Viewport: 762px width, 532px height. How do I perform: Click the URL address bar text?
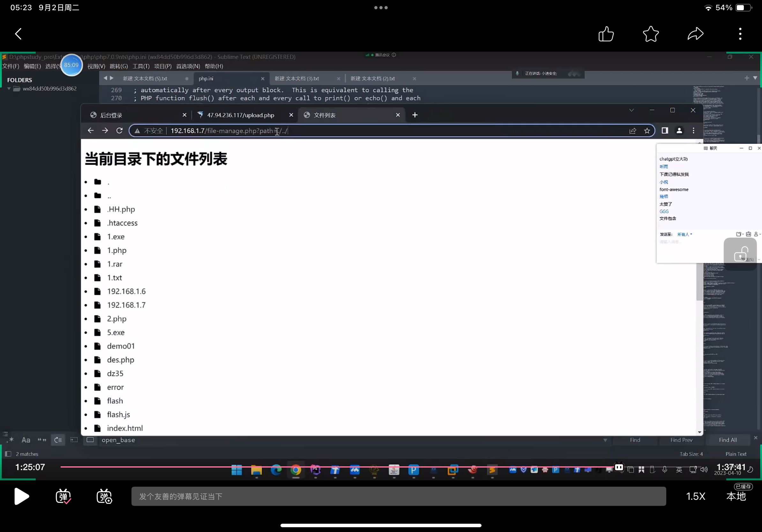click(229, 131)
